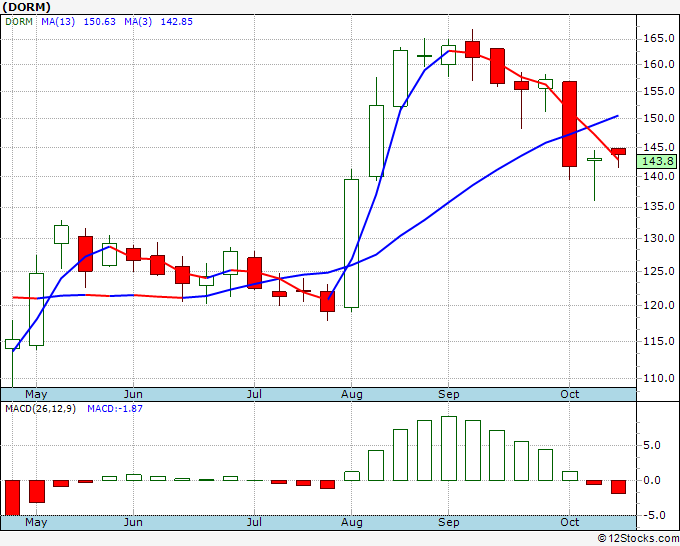Click the 160.0 price axis label
Screen dimensions: 680x546
[x=658, y=65]
